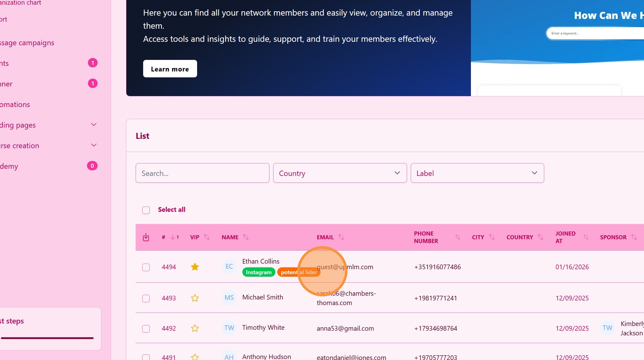The width and height of the screenshot is (644, 360).
Task: Star Timothy White as VIP
Action: coord(195,328)
